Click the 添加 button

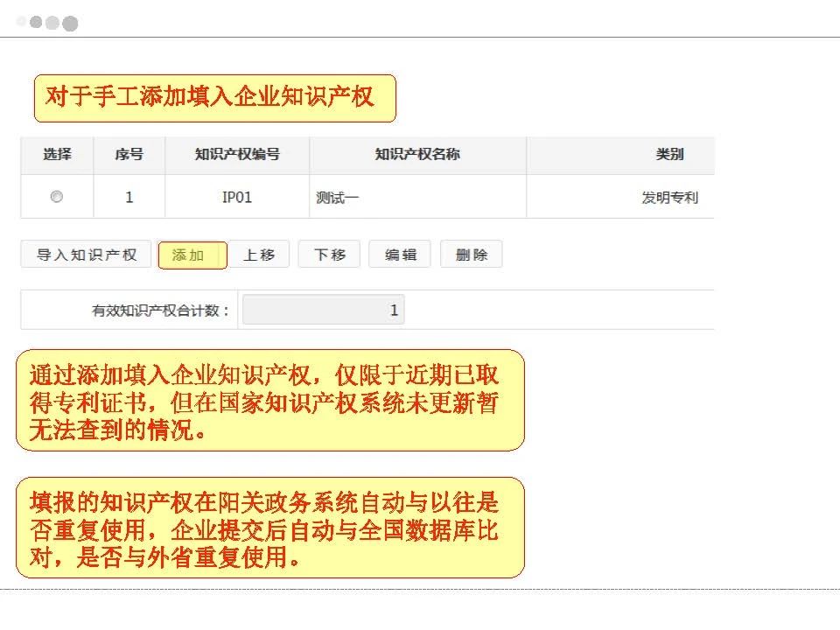coord(192,255)
